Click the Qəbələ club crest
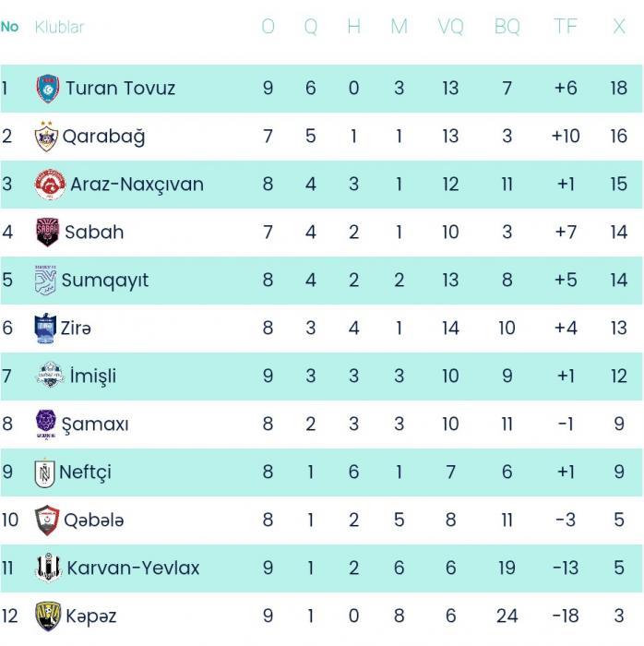This screenshot has width=644, height=646. [46, 520]
